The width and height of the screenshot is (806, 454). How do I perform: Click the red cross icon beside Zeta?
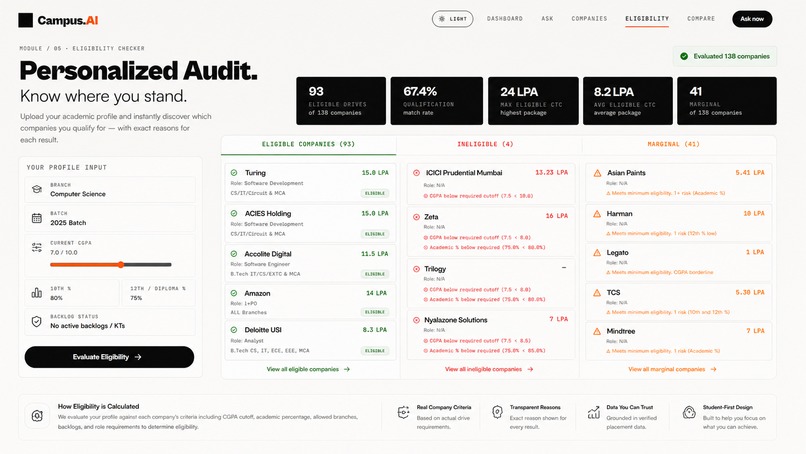(x=416, y=217)
